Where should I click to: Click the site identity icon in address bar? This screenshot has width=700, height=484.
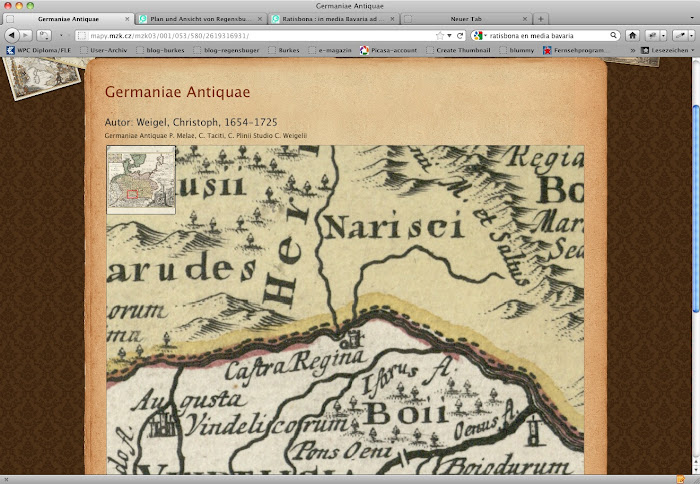coord(81,36)
